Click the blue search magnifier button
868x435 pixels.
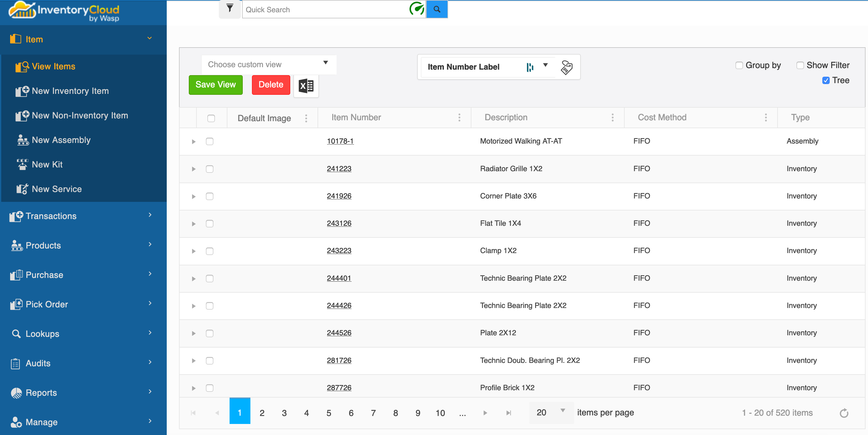pyautogui.click(x=437, y=10)
